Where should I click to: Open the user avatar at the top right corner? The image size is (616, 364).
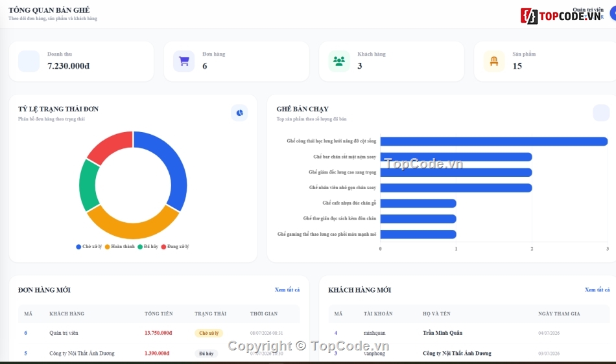(x=613, y=14)
